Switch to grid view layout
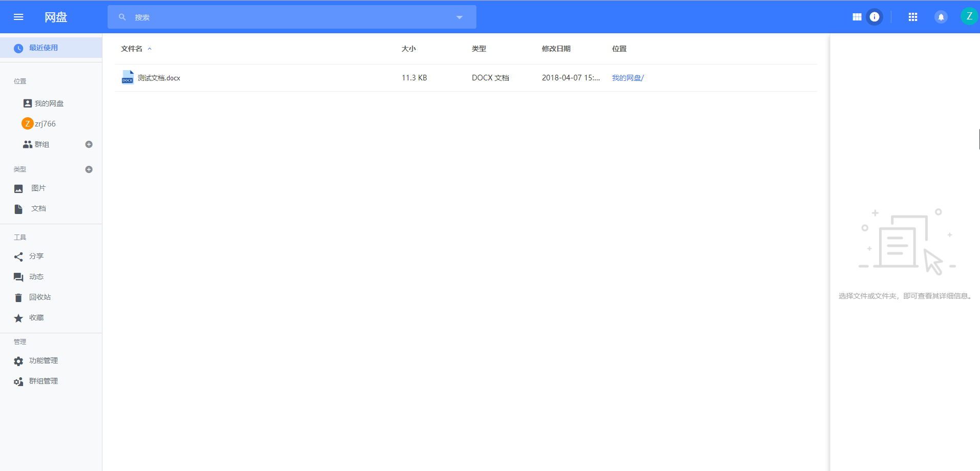The width and height of the screenshot is (980, 471). coord(857,17)
